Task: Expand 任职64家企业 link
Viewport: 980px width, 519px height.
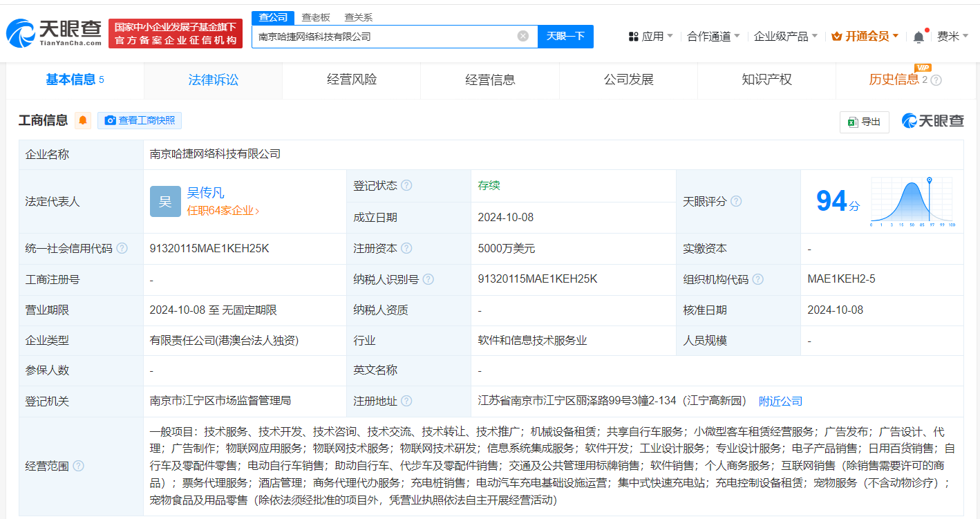Action: (223, 211)
